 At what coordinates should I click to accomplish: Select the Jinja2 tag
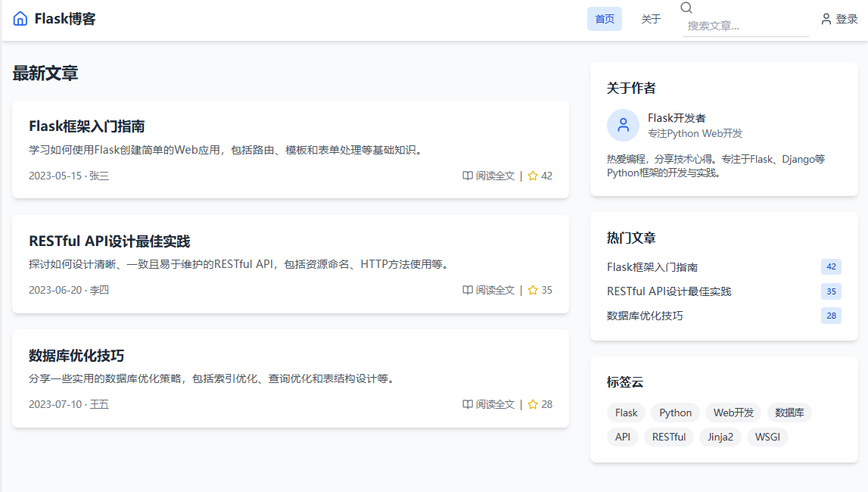[720, 438]
